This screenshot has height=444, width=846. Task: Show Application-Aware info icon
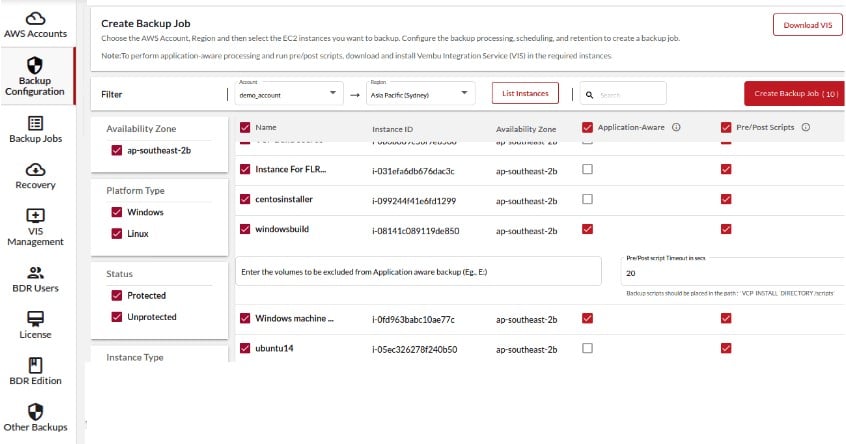[x=676, y=127]
